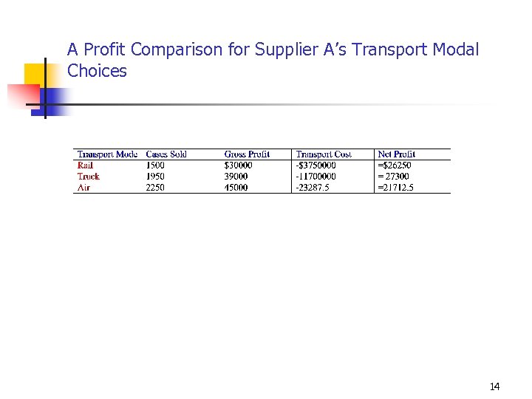Select the Transport Mode column header
532x399 pixels.
[x=107, y=154]
